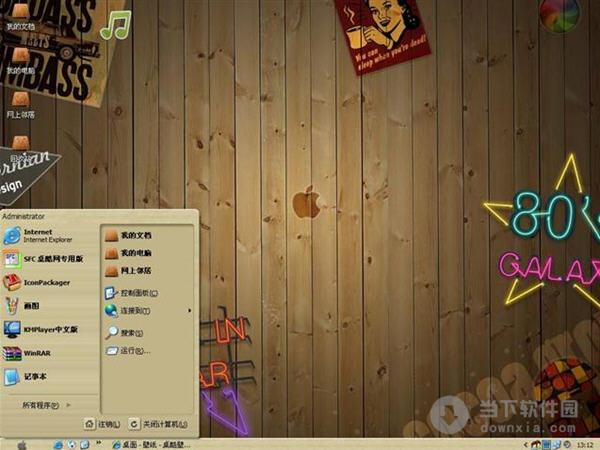Click the round gray tray icon
Screen dimensions: 600x450
tap(567, 445)
